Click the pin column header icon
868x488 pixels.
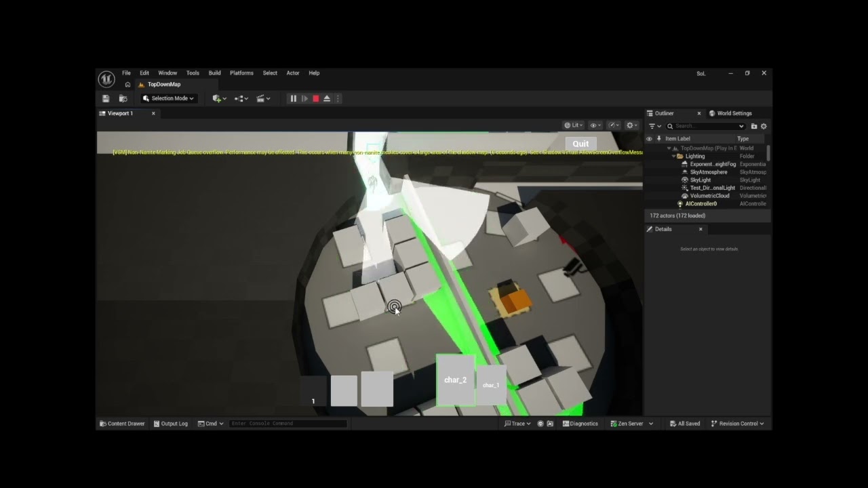[x=658, y=139]
